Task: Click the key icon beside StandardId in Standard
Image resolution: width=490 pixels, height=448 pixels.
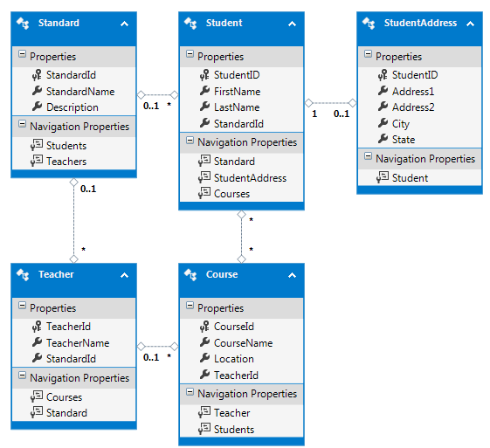Action: coord(37,75)
